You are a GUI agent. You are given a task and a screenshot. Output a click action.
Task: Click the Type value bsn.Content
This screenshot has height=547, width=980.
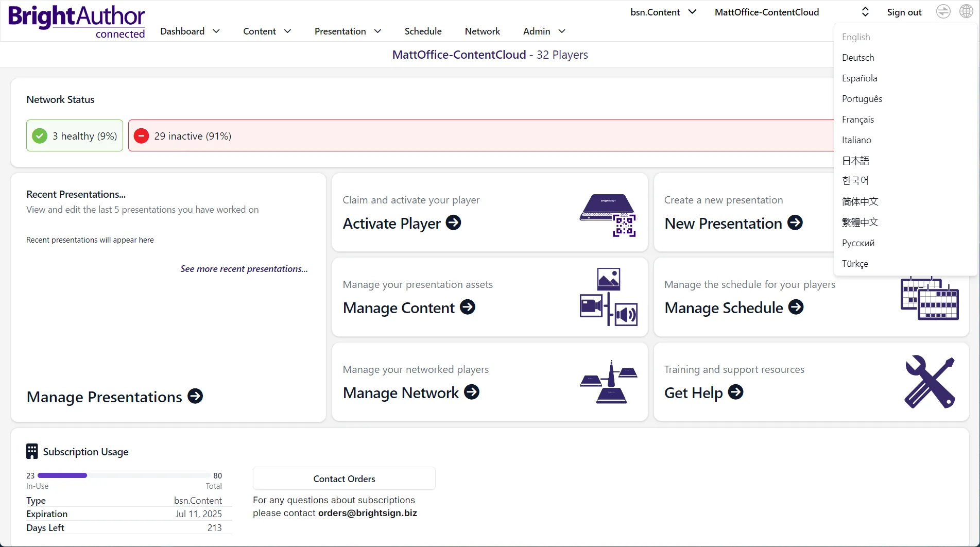[x=198, y=501]
